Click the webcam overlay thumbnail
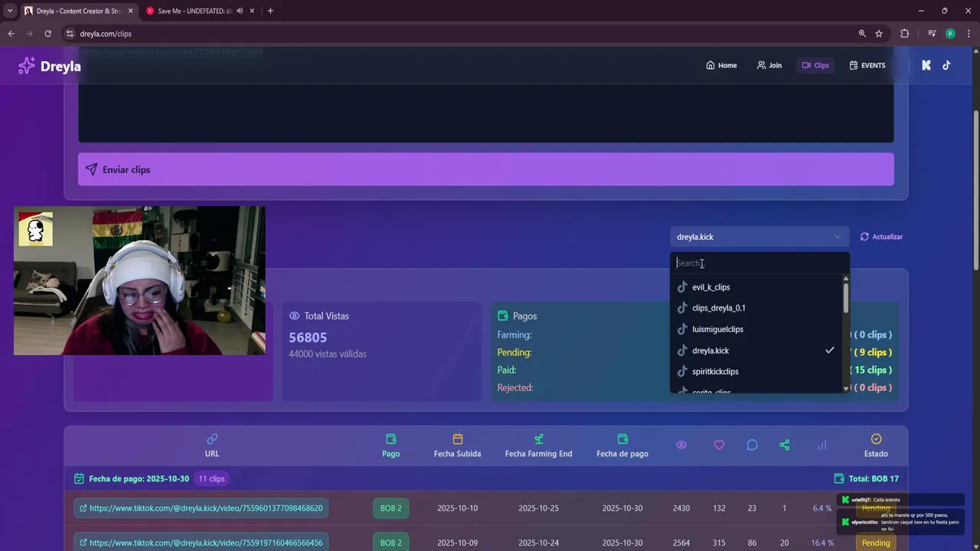This screenshot has height=551, width=980. pos(139,280)
